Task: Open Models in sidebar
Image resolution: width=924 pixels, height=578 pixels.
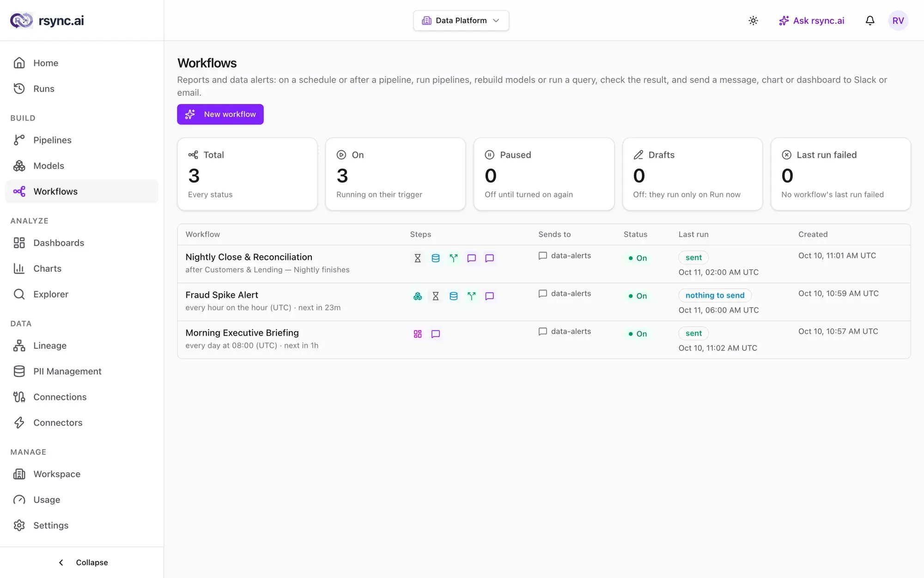Action: [82, 166]
